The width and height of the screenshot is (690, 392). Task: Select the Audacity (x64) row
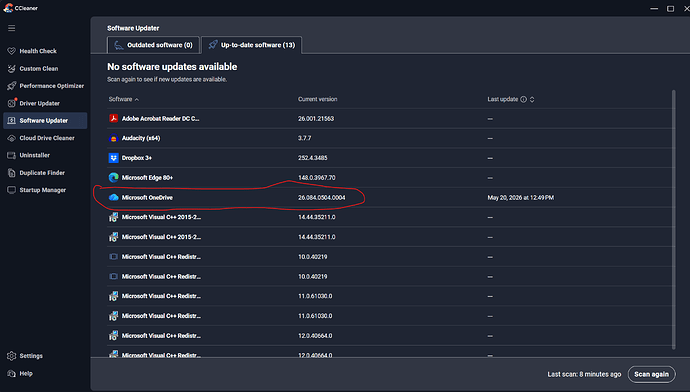click(x=391, y=138)
